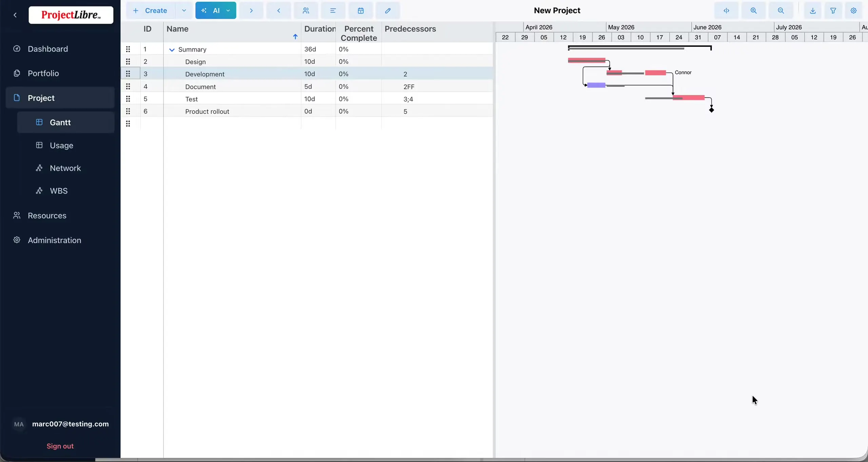
Task: Switch to the Network view
Action: [x=65, y=168]
